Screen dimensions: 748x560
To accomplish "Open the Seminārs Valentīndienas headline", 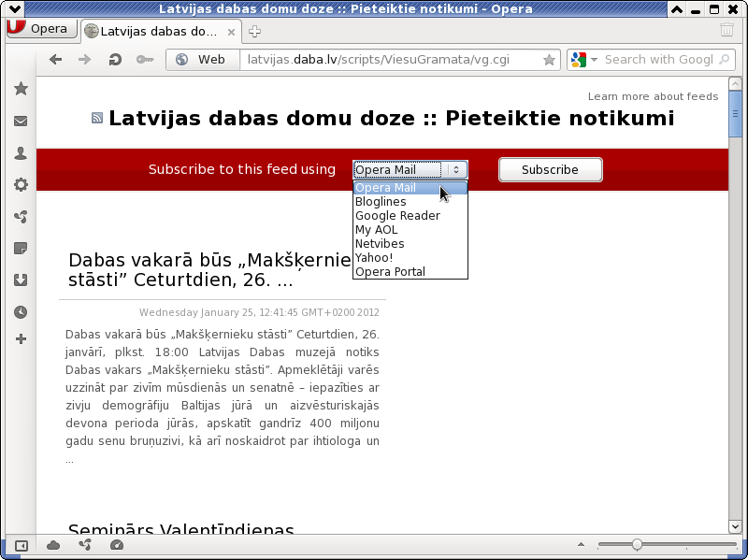I will [181, 528].
